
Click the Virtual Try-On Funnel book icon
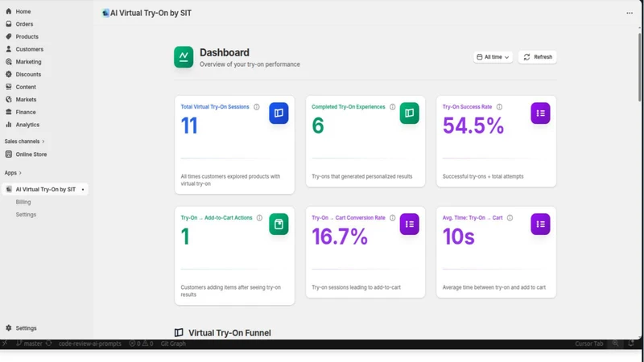(x=179, y=333)
